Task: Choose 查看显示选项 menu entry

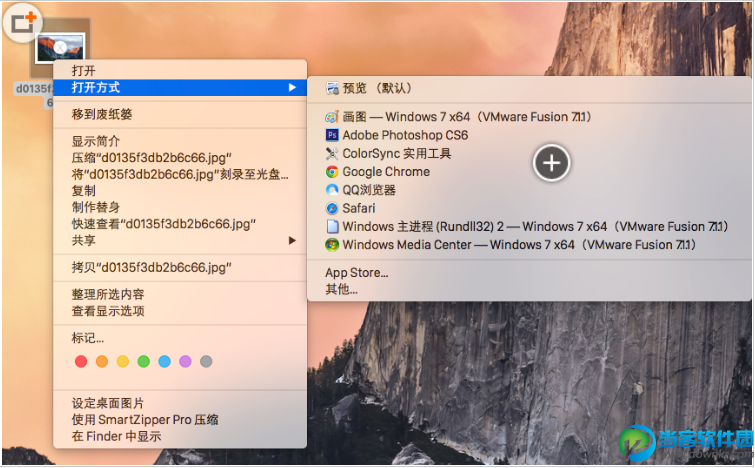Action: pos(180,311)
